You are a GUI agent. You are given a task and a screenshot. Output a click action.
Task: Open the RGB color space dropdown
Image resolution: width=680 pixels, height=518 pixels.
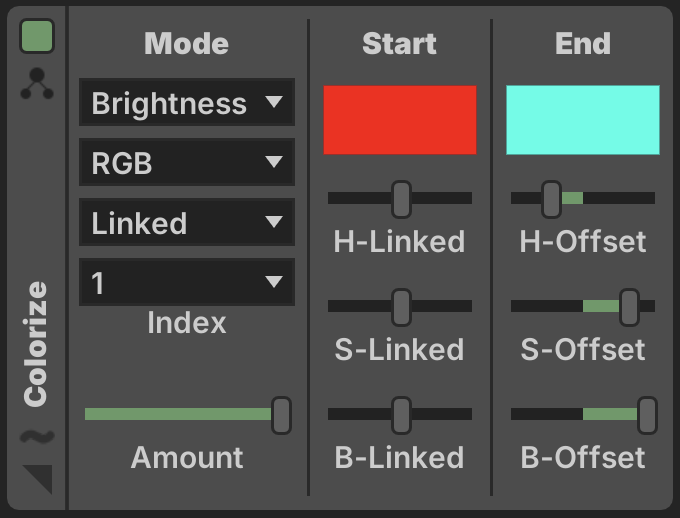coord(187,162)
